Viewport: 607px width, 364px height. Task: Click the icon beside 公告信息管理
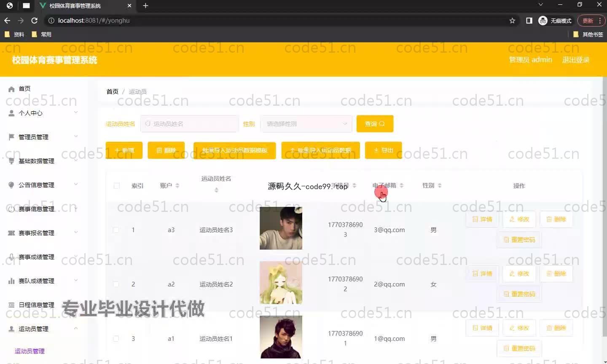point(11,185)
